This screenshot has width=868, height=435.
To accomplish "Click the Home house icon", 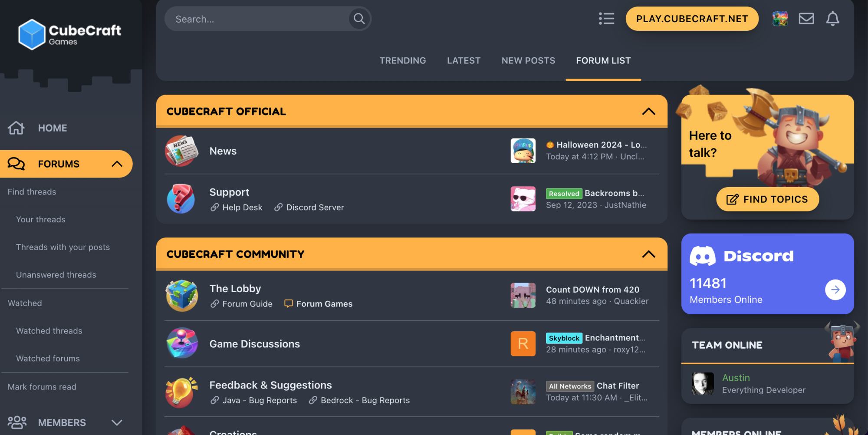I will click(x=16, y=128).
